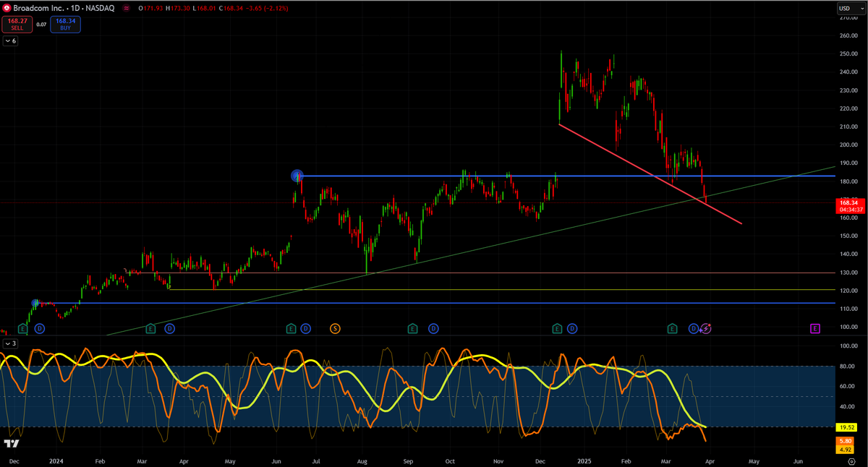Click the 2024 label on the time axis
Viewport: 868px width, 467px height.
click(56, 460)
